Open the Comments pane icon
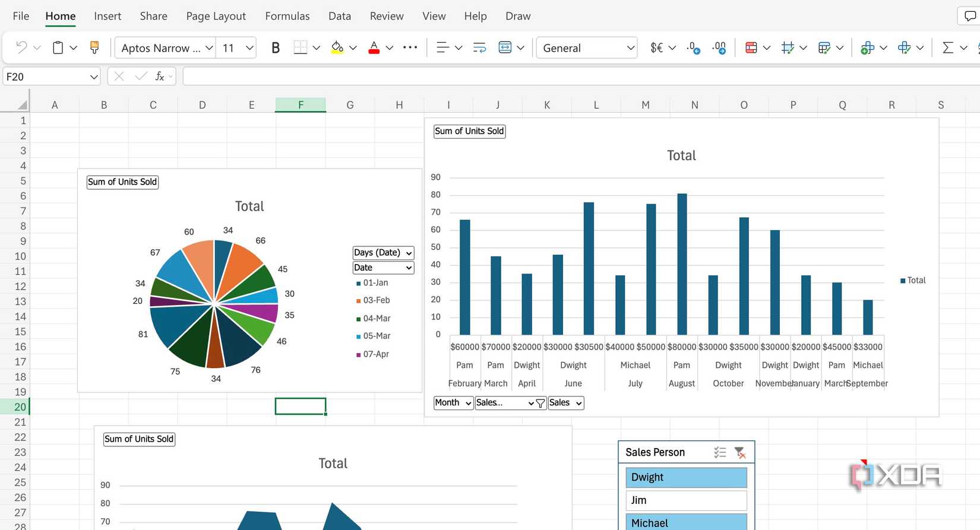Screen dimensions: 980x530 coord(970,17)
